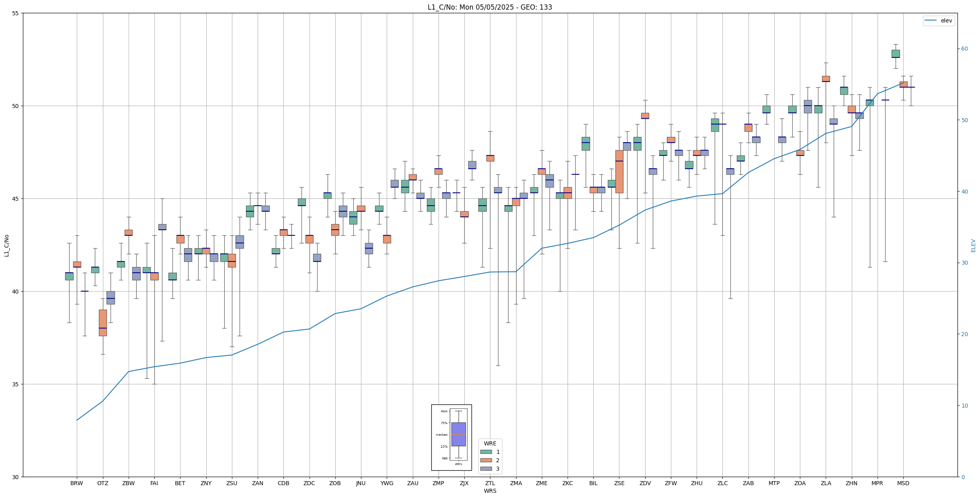
Task: Click the ZTL station tick label
Action: 490,483
